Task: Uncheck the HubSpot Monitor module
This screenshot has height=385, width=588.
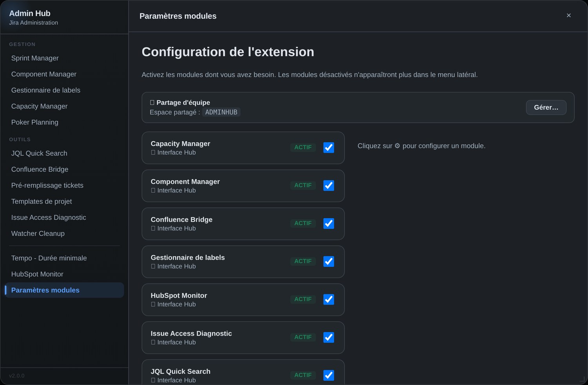Action: click(328, 299)
